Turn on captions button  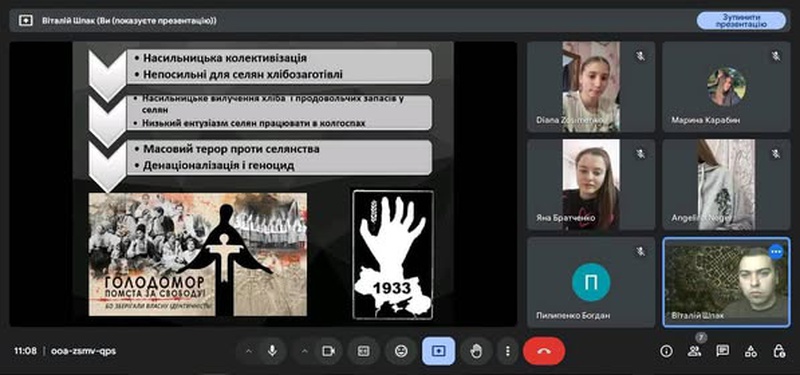364,351
